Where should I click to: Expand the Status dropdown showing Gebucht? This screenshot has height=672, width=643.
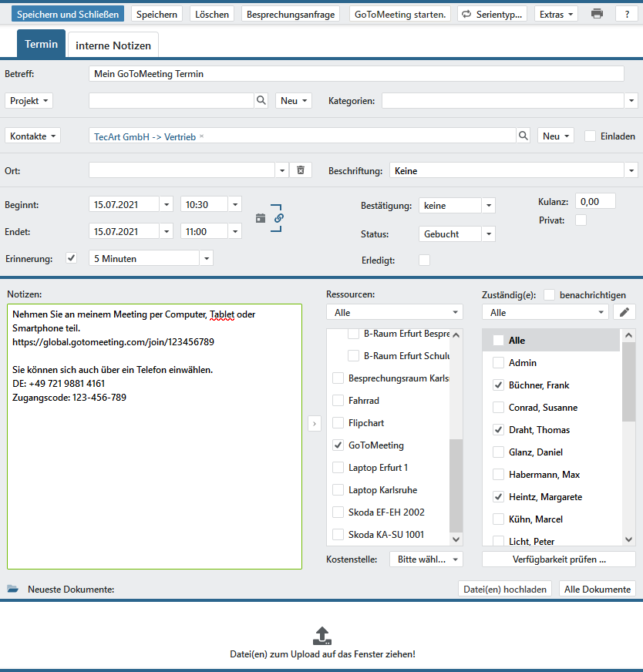488,234
